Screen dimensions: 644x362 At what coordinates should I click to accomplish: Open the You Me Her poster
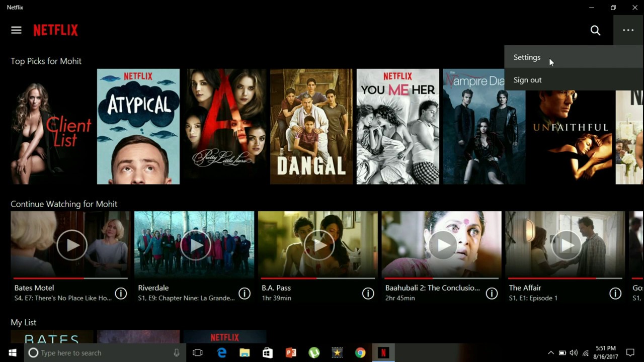(x=398, y=127)
